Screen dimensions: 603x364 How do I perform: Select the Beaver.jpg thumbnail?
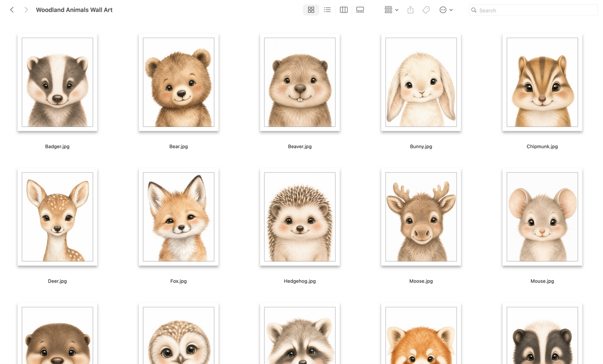(300, 82)
